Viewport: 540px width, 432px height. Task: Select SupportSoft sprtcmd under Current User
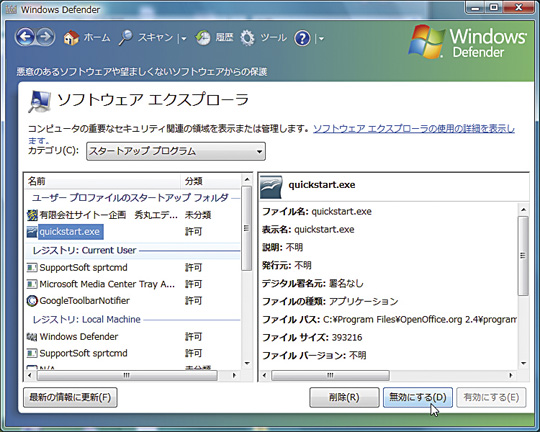[x=133, y=268]
